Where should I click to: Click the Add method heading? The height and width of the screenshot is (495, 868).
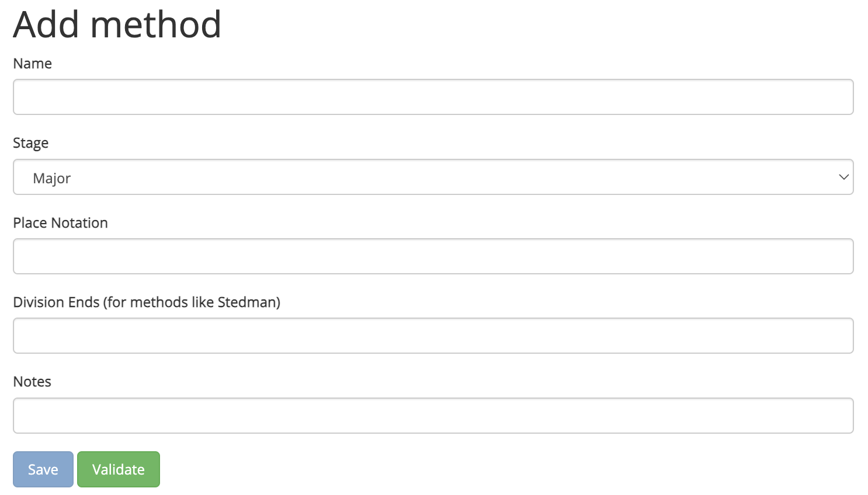coord(117,25)
